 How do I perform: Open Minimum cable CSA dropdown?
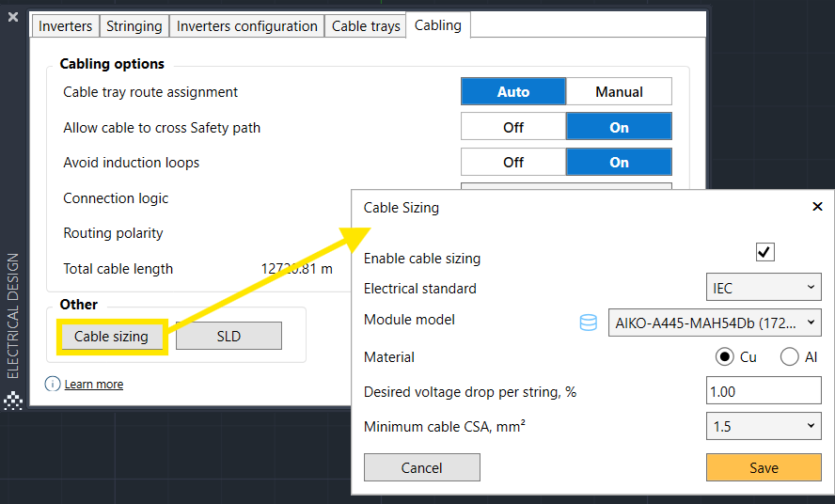(764, 426)
